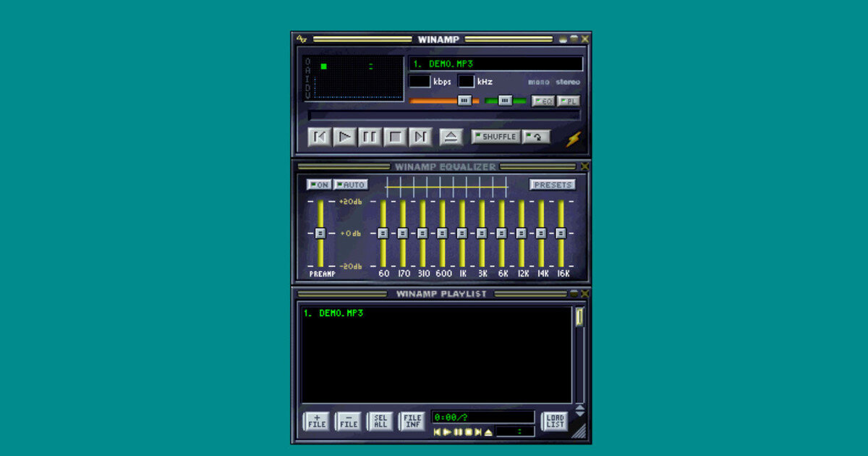Toggle the EQ window button
The width and height of the screenshot is (868, 456).
(x=543, y=101)
